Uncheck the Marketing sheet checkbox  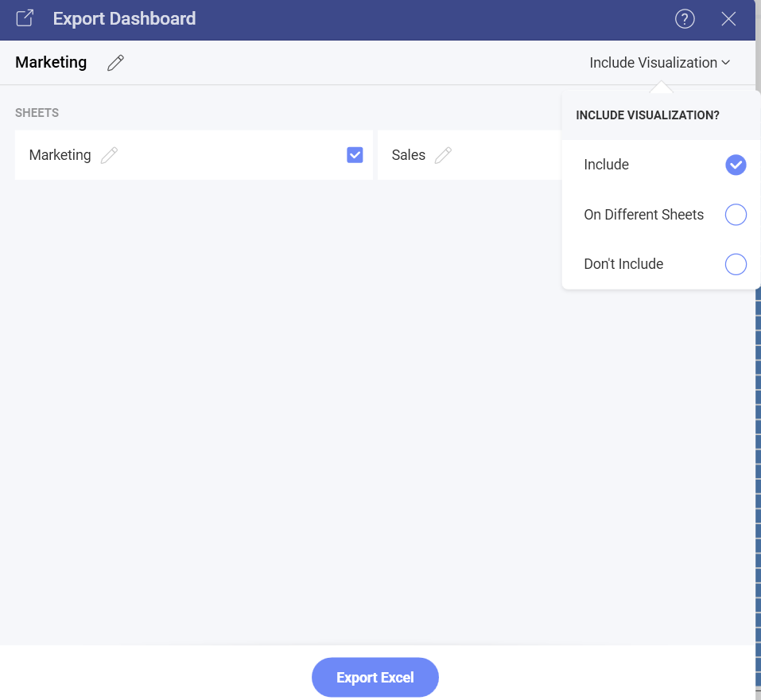355,155
